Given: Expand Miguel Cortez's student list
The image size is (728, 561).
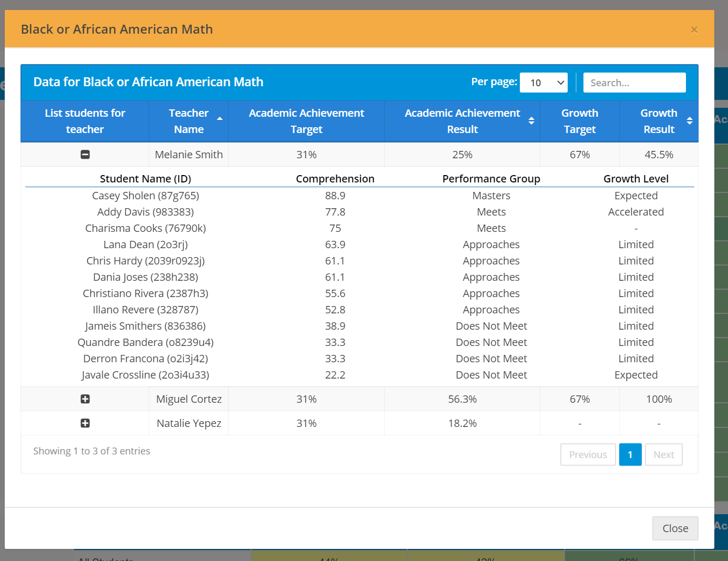Looking at the screenshot, I should pos(85,399).
